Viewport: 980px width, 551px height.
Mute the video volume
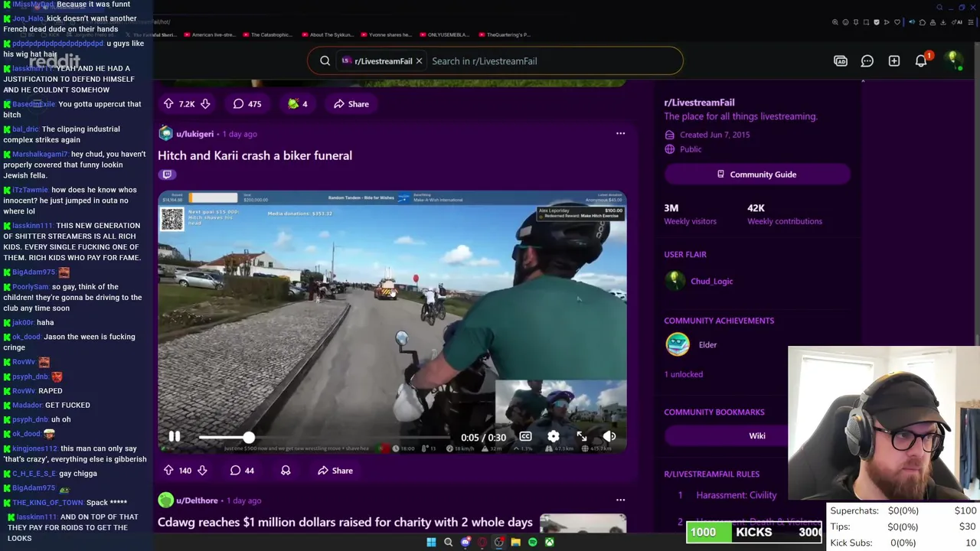coord(609,437)
